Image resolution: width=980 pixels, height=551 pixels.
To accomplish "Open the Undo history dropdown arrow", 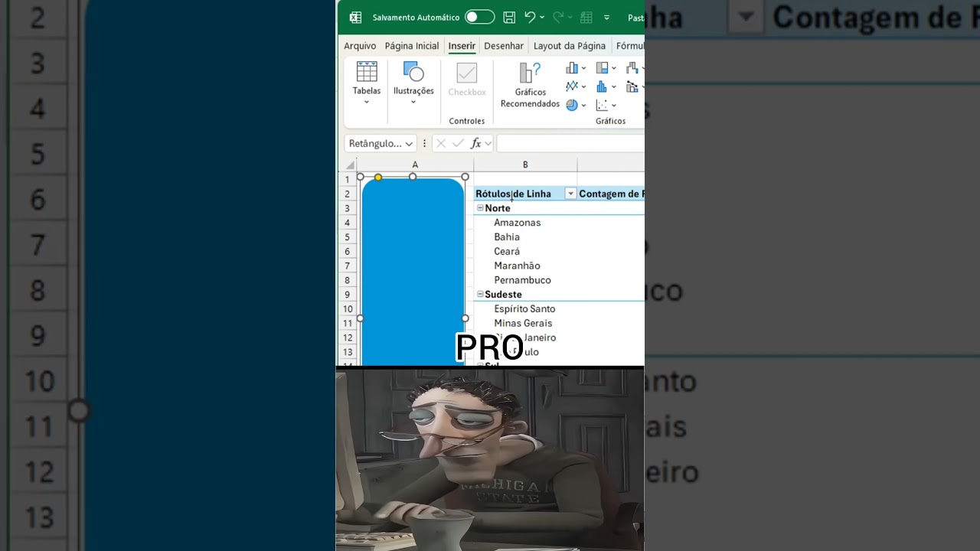I will 542,17.
